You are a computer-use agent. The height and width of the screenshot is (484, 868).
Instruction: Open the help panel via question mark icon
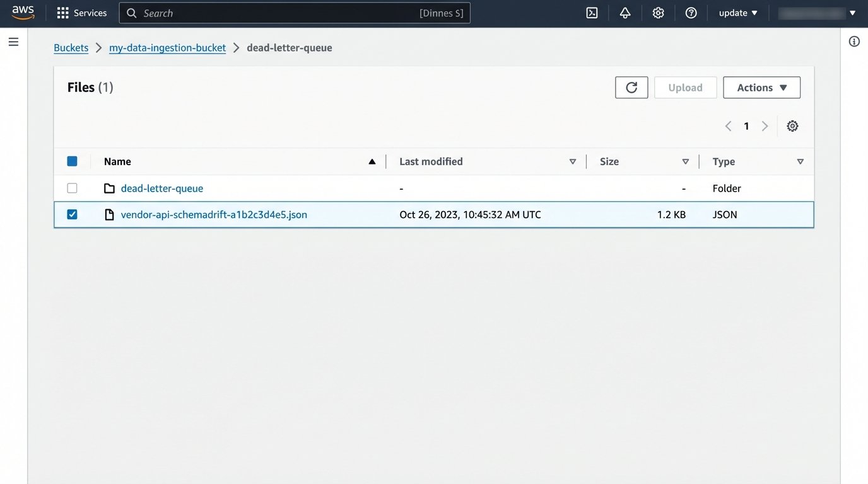(x=691, y=13)
